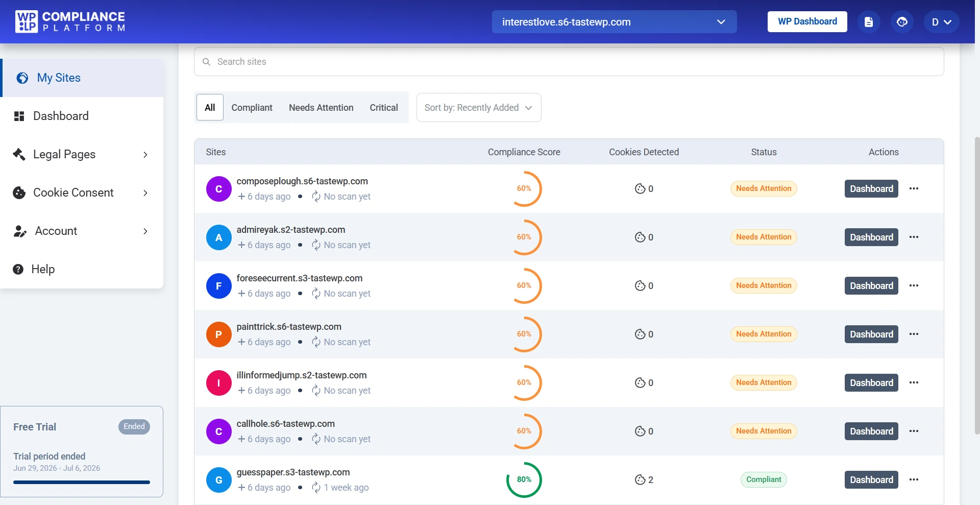Click the cookie icon for admireyak row
980x505 pixels.
(640, 237)
